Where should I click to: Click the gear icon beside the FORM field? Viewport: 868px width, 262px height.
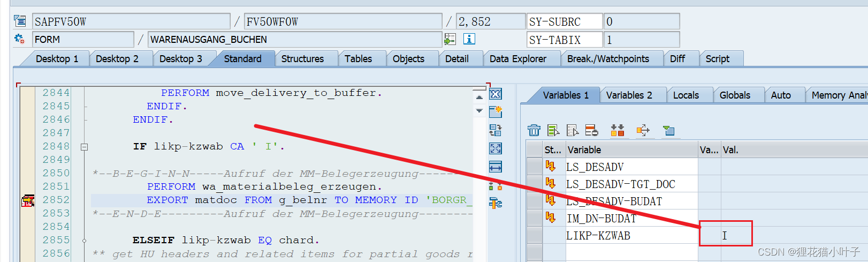click(x=20, y=39)
